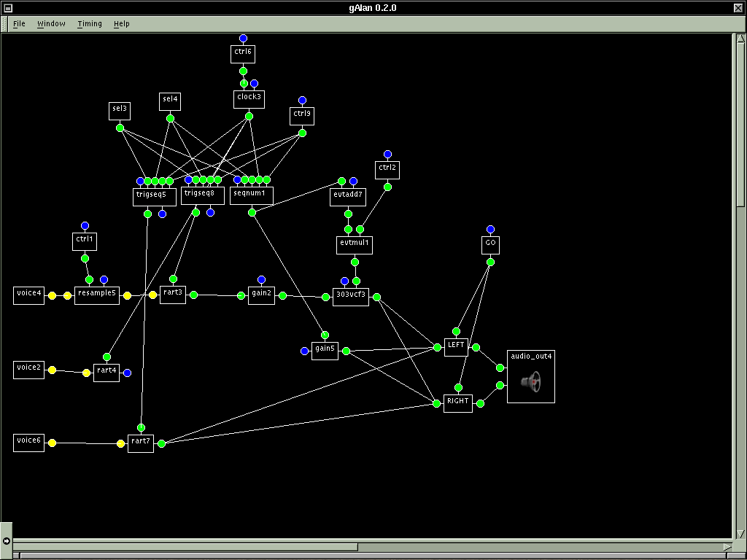Select the resample5 component
Screen dimensions: 747x560
click(96, 295)
